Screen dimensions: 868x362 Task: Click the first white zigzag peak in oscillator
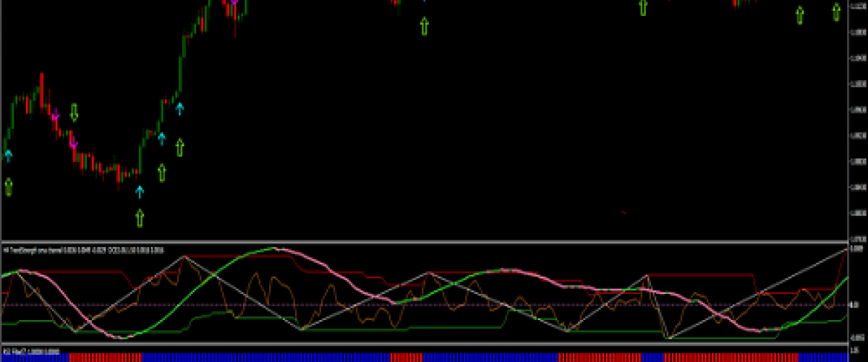point(185,256)
